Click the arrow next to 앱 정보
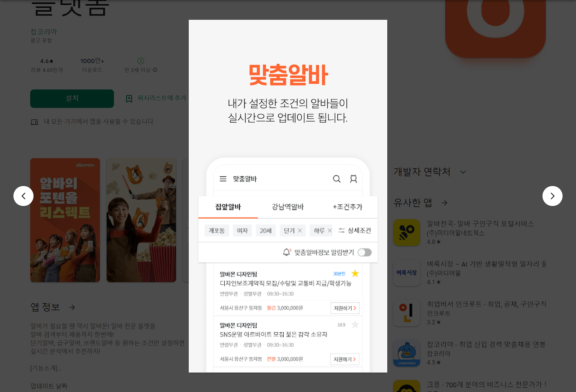Screen dimensions: 576x392 (x=72, y=307)
